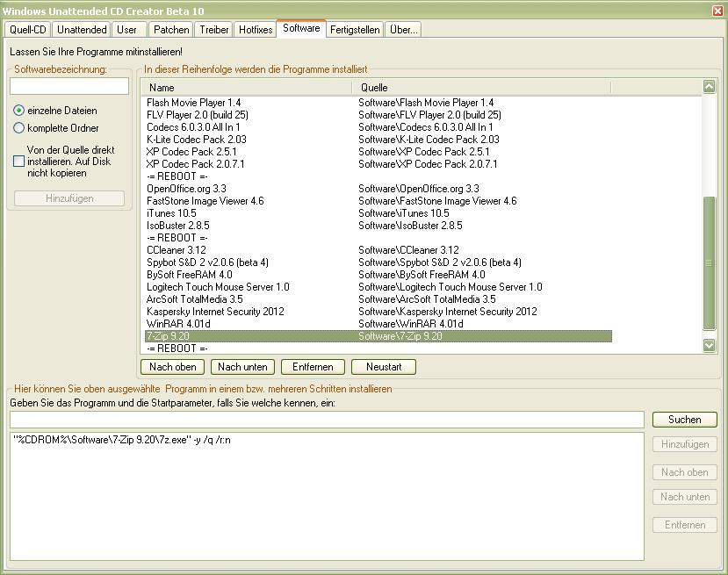Click the Suchen button
728x575 pixels.
684,420
